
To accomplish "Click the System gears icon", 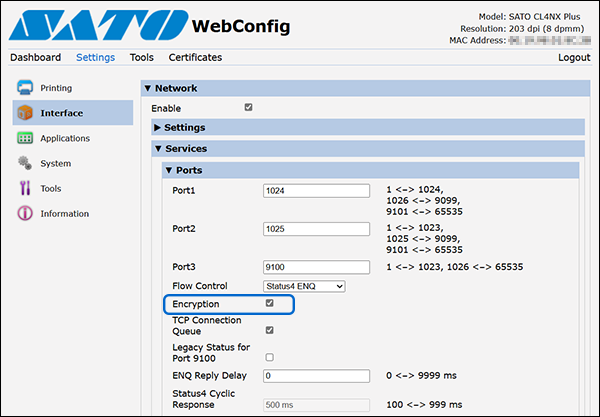I will click(25, 163).
